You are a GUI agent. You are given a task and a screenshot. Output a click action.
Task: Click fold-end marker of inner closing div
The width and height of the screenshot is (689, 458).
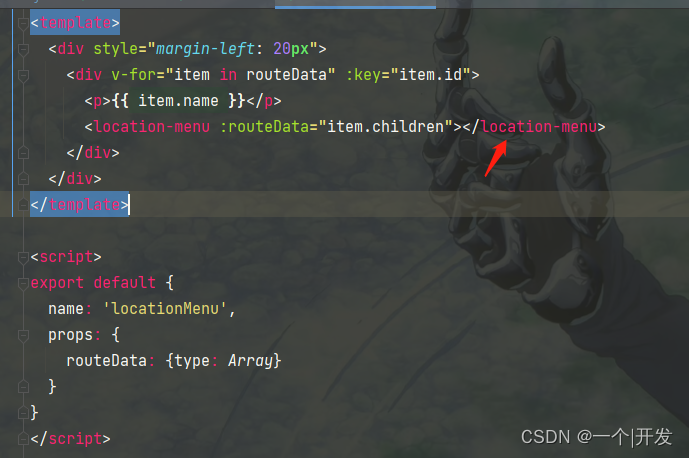(x=23, y=153)
